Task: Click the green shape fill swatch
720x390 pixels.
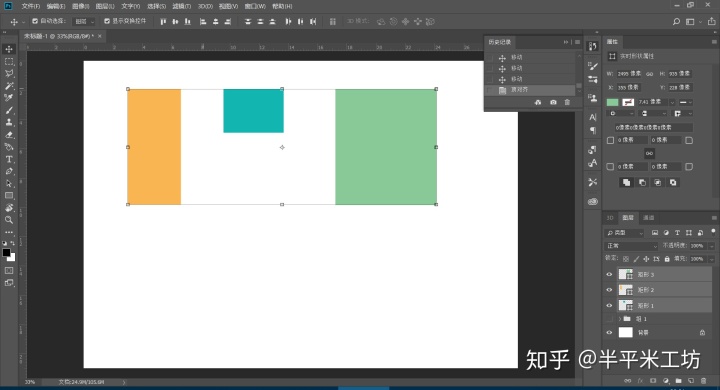Action: click(613, 102)
